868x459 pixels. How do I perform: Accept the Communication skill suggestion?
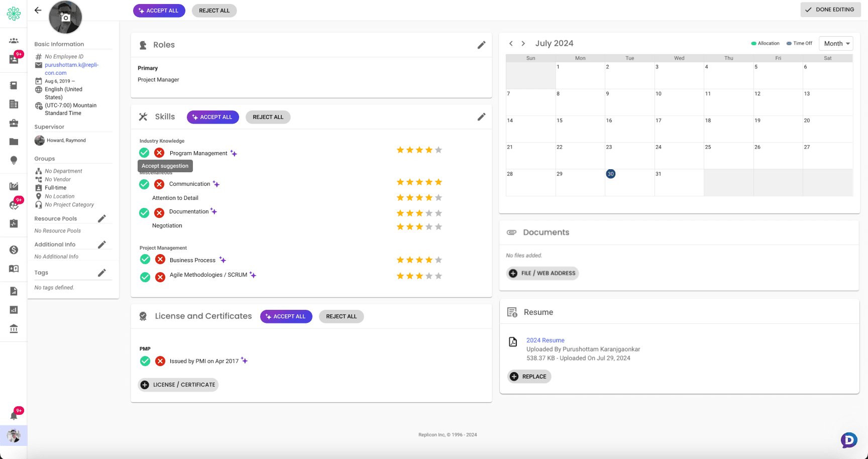144,184
